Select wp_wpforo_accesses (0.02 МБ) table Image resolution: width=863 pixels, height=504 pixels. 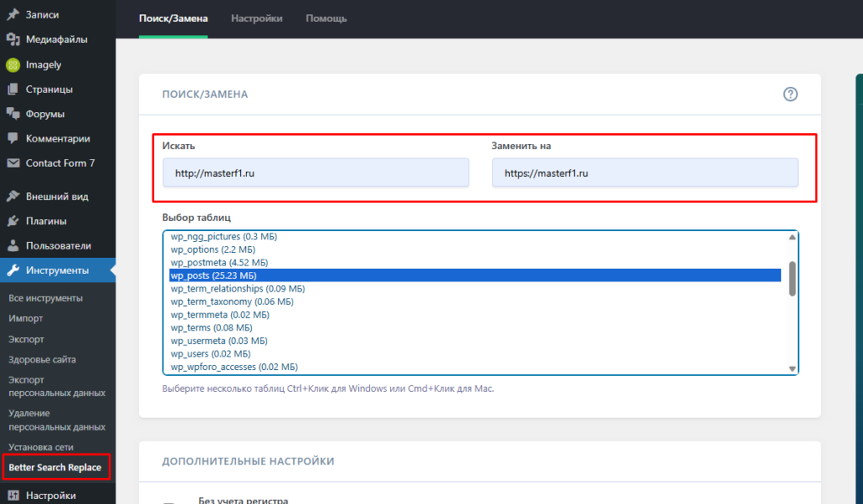(475, 367)
